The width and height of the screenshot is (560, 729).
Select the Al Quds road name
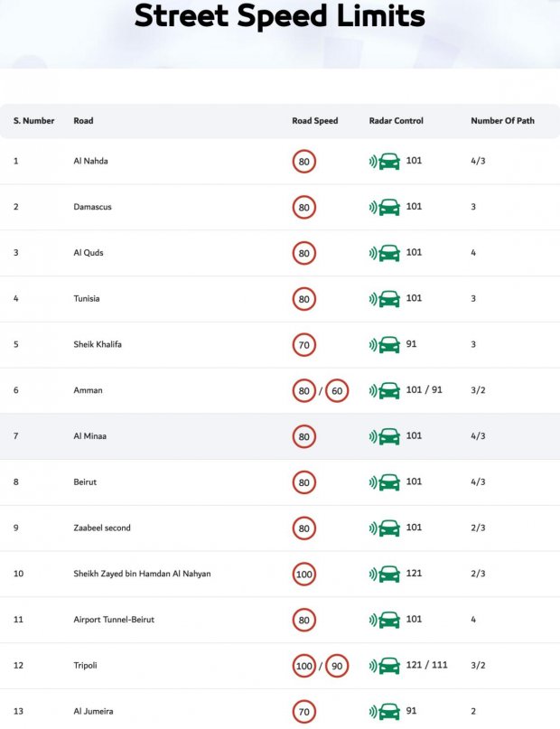(89, 252)
